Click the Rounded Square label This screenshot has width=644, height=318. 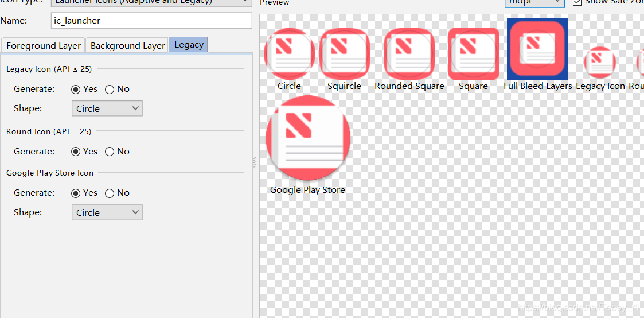(x=409, y=86)
